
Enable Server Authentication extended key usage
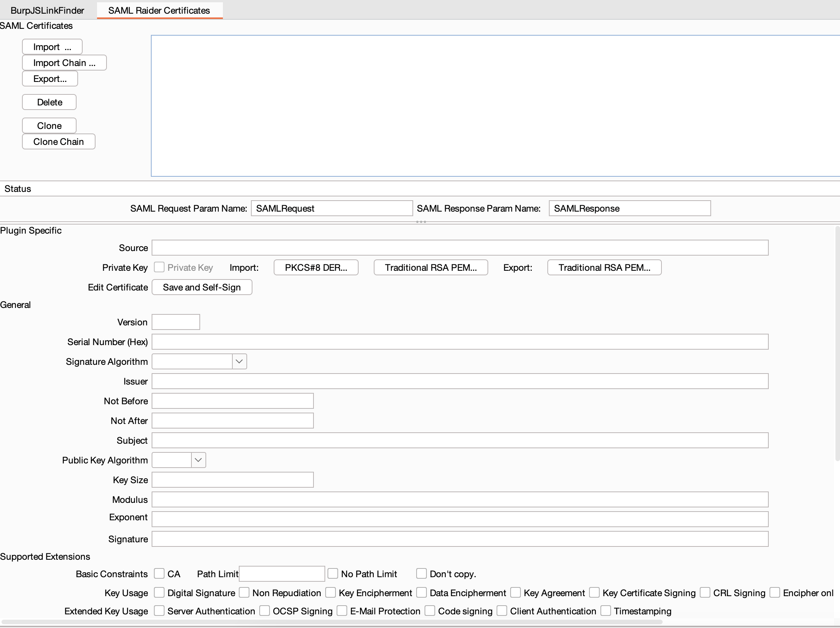click(x=159, y=611)
